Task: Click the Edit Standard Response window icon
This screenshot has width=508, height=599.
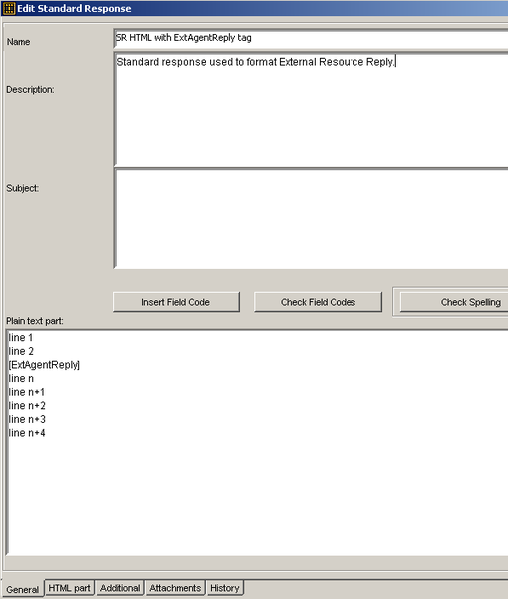Action: [x=9, y=8]
